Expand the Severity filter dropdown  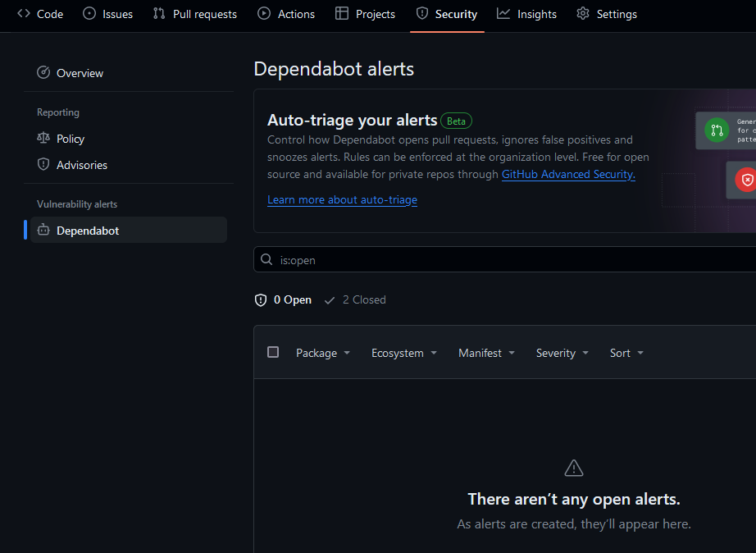(562, 353)
